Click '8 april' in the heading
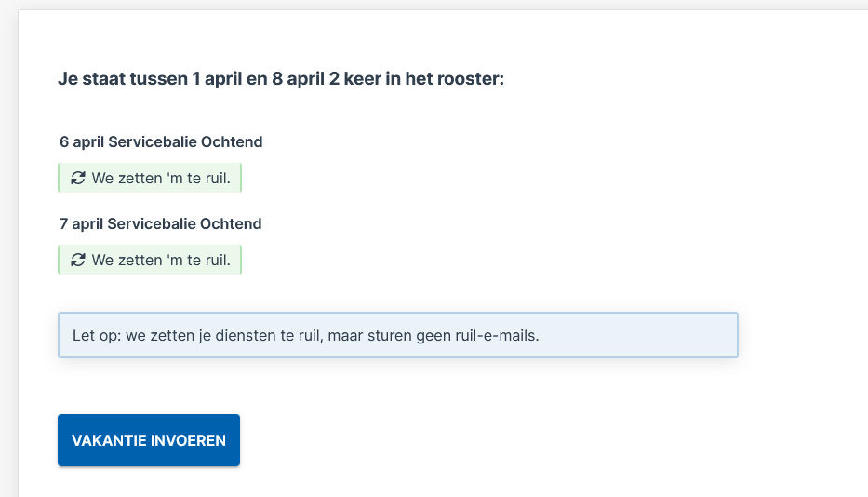The width and height of the screenshot is (868, 497). [298, 79]
